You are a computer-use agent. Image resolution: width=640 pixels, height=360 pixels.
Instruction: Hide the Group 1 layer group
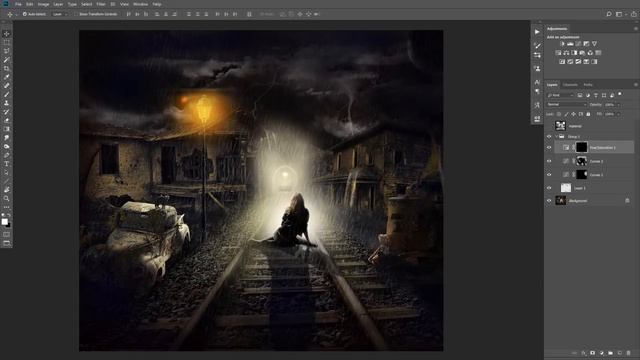point(549,137)
